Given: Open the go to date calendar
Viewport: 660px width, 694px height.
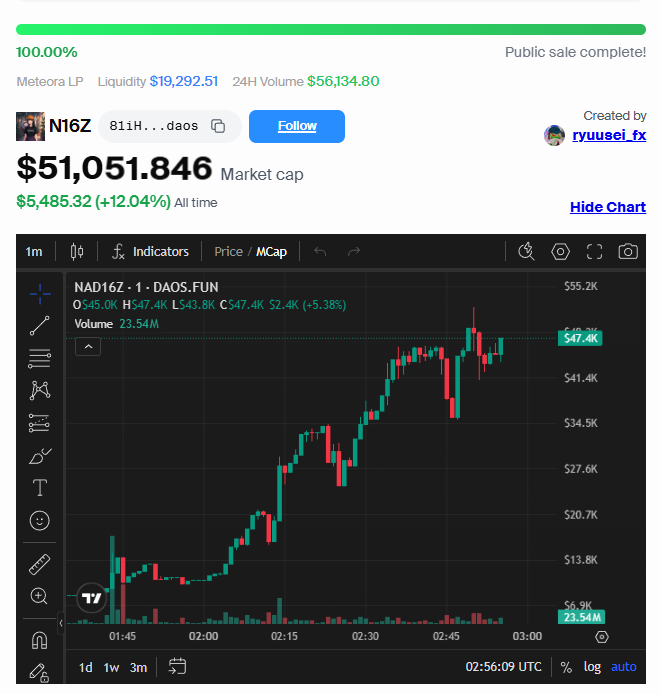Looking at the screenshot, I should (x=177, y=666).
